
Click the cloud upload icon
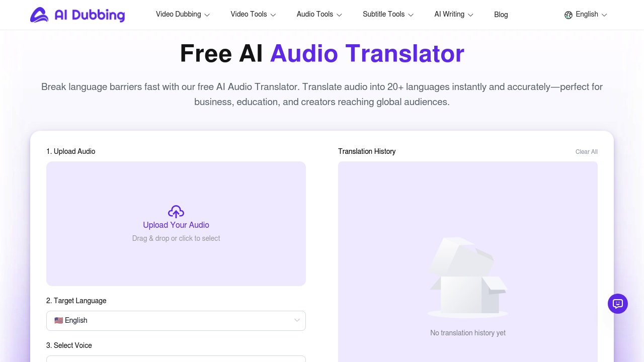[x=176, y=211]
